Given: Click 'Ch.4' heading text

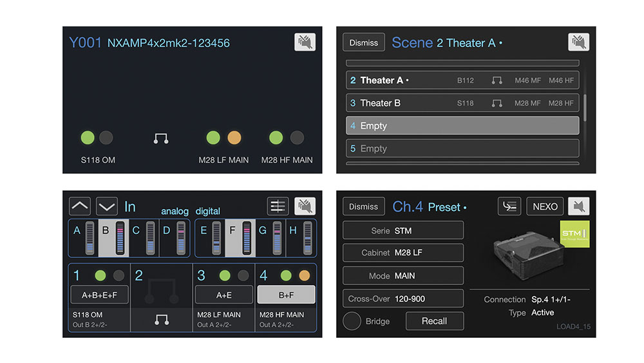Looking at the screenshot, I should pos(408,206).
